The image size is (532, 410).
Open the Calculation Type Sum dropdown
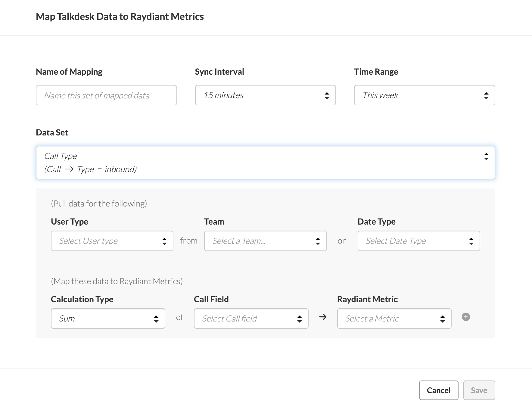(108, 318)
